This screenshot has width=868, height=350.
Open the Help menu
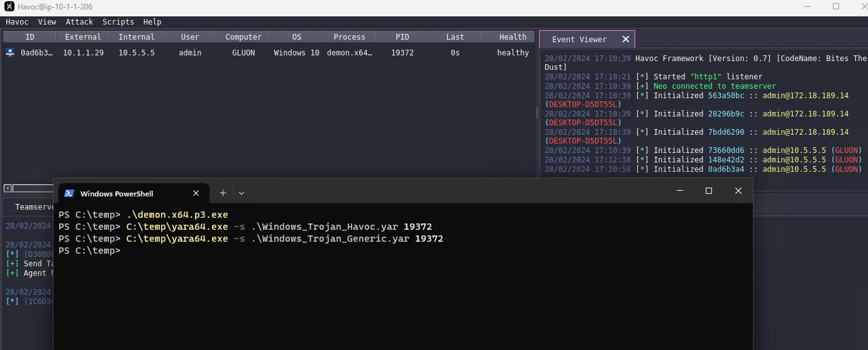click(x=152, y=22)
